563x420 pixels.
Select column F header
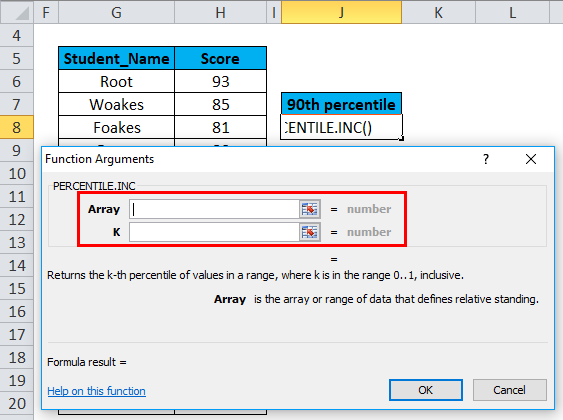tap(46, 13)
